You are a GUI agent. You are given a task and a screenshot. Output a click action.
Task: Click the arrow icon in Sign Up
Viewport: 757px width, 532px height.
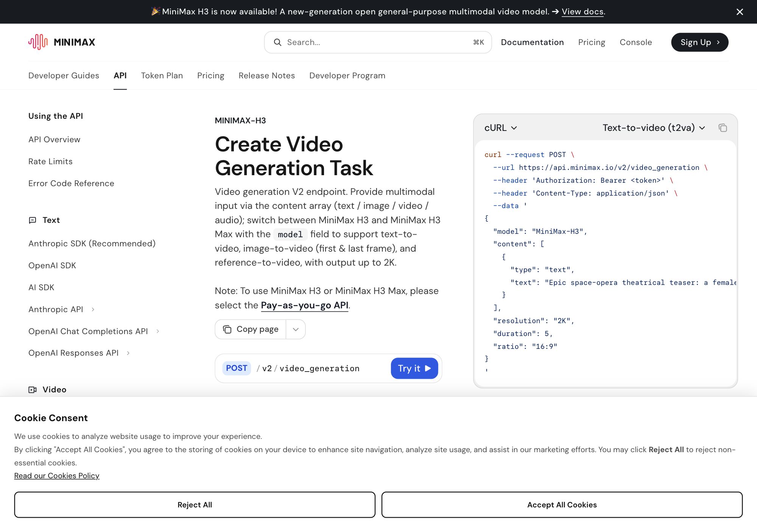(718, 42)
